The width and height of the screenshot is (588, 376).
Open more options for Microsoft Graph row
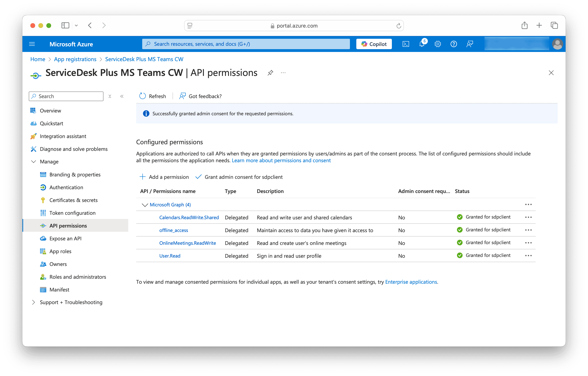point(528,205)
